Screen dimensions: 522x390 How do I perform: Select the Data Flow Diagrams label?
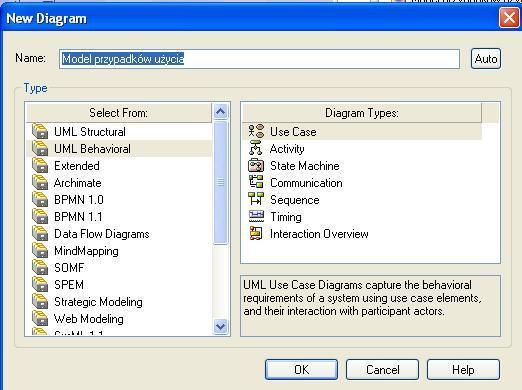click(102, 234)
